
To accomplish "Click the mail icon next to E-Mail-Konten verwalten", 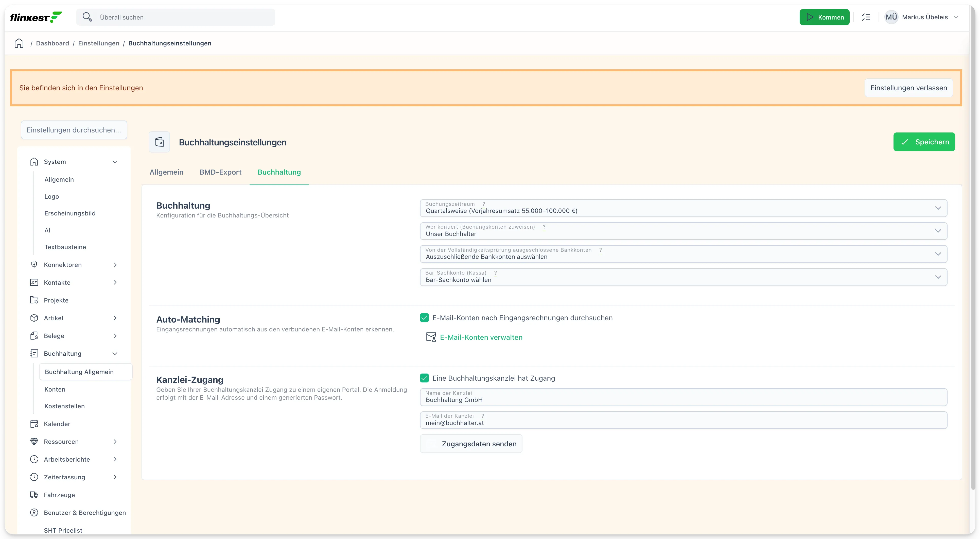I will (x=431, y=337).
